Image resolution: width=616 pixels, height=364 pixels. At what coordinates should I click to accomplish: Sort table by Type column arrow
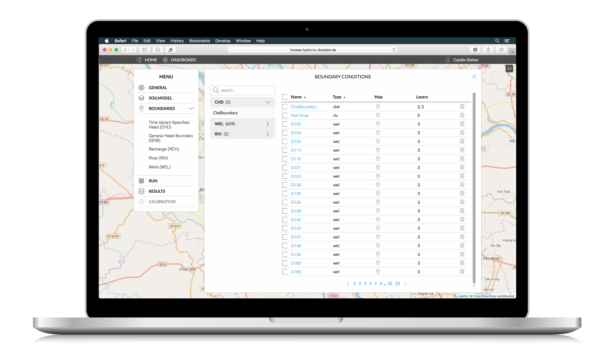pyautogui.click(x=344, y=98)
